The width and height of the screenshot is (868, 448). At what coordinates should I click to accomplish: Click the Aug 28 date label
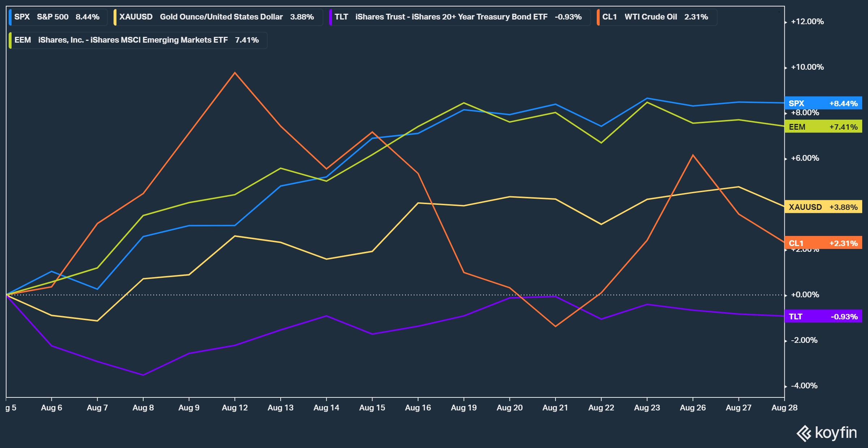pyautogui.click(x=784, y=408)
